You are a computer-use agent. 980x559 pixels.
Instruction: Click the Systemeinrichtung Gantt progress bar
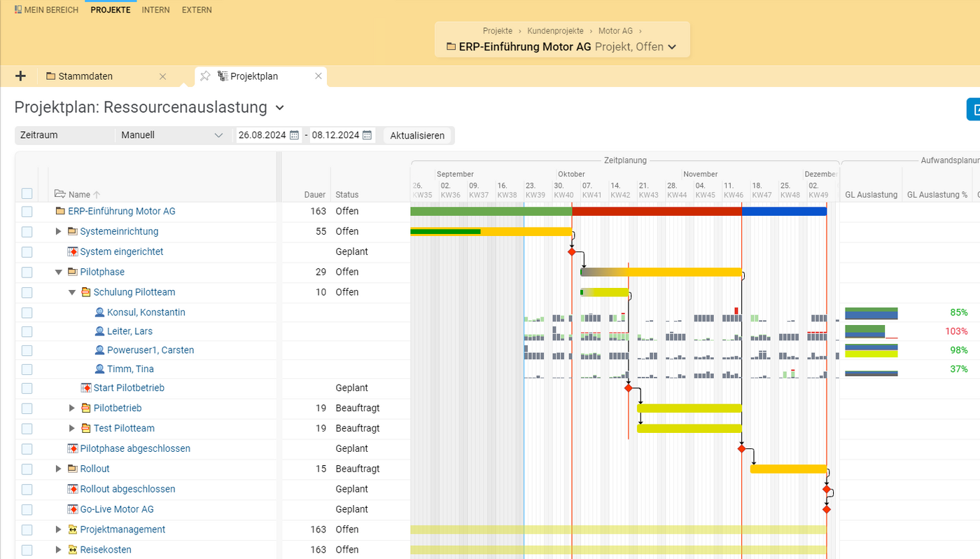445,231
